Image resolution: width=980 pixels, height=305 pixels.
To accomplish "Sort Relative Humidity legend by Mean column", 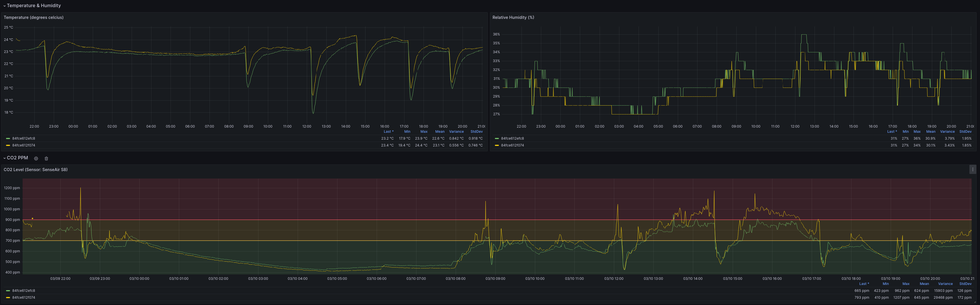I will [931, 132].
